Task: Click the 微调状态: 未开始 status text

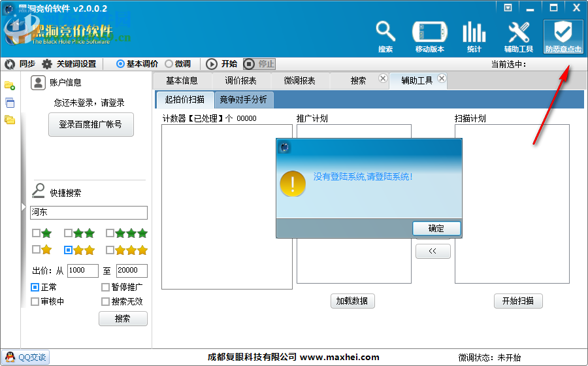Action: pos(489,358)
